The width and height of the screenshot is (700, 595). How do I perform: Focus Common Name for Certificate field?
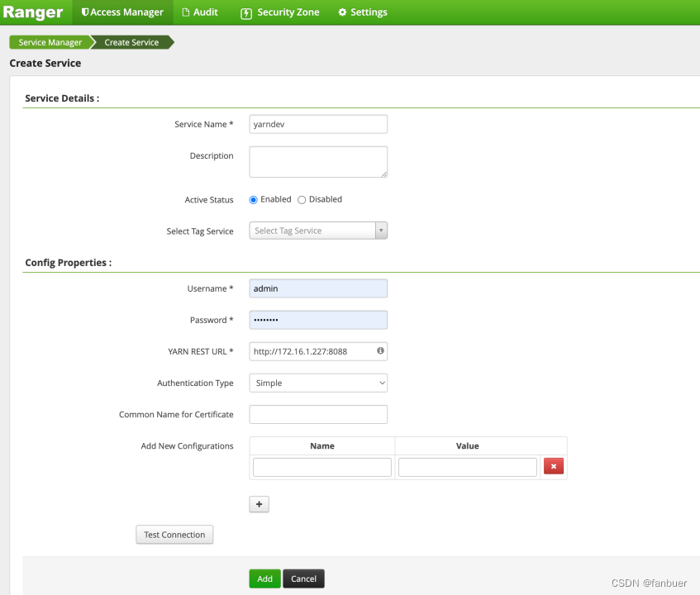click(318, 414)
